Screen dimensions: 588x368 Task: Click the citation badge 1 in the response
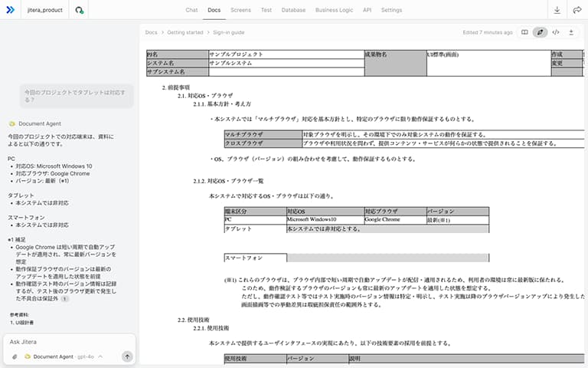pyautogui.click(x=64, y=299)
